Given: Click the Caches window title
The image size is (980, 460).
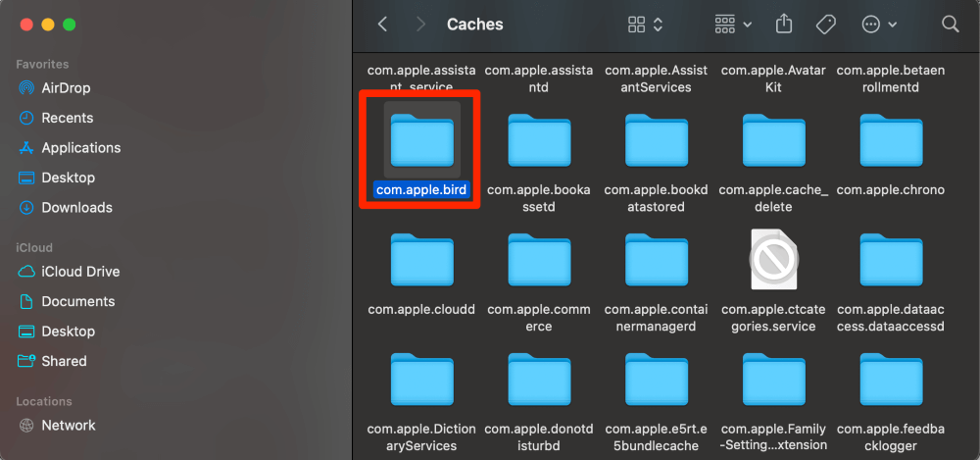Looking at the screenshot, I should pyautogui.click(x=475, y=25).
